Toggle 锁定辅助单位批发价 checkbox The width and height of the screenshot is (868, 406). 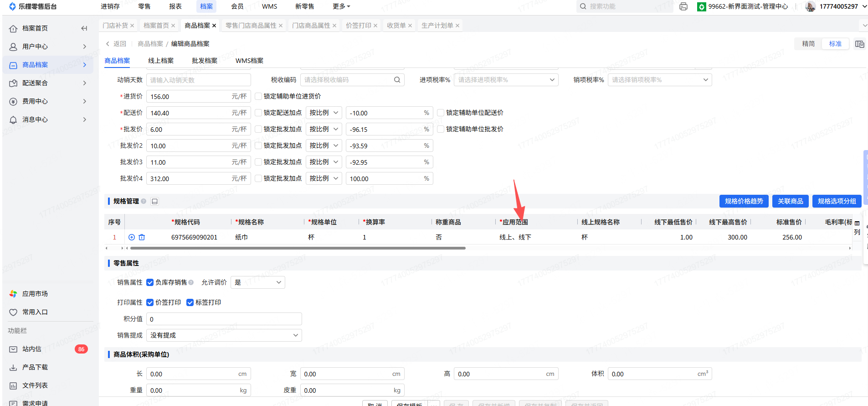click(x=441, y=129)
